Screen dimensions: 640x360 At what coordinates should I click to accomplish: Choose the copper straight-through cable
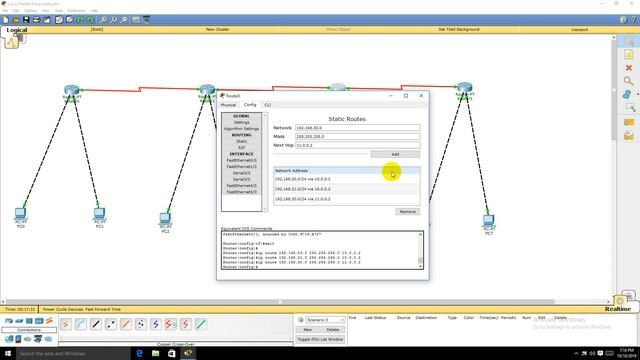point(96,324)
